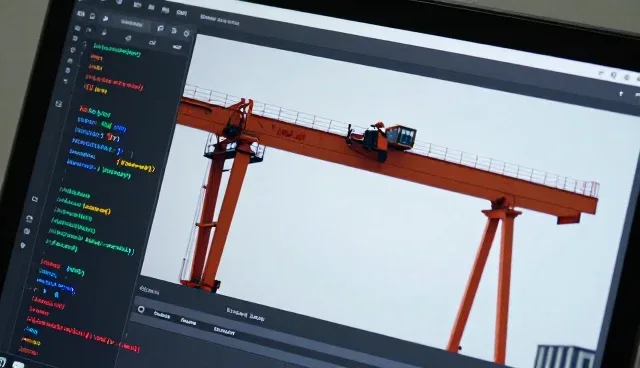Screen dimensions: 640x368
Task: Click the title text above the crane image
Action: [x=220, y=20]
